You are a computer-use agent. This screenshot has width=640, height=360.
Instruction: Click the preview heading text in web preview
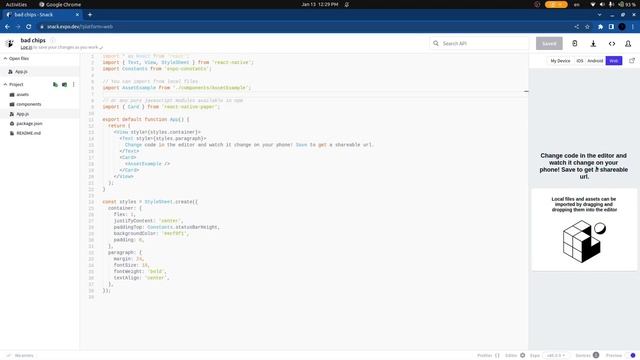click(584, 166)
